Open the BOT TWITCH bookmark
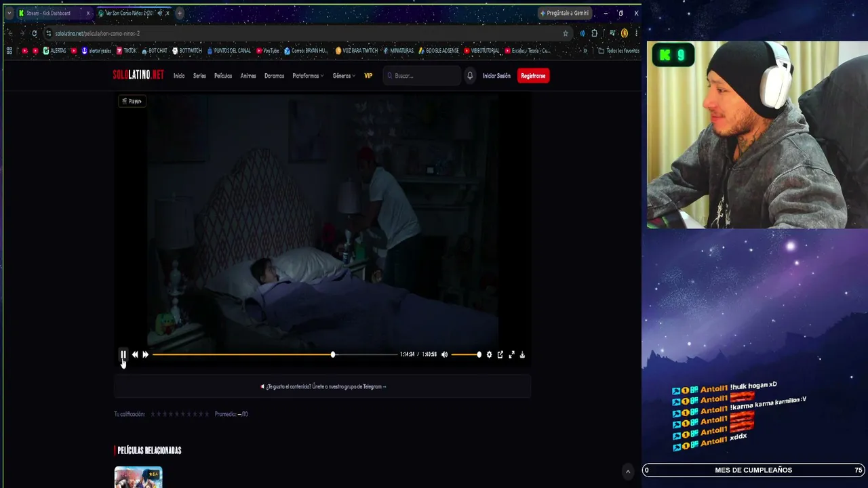 tap(187, 51)
